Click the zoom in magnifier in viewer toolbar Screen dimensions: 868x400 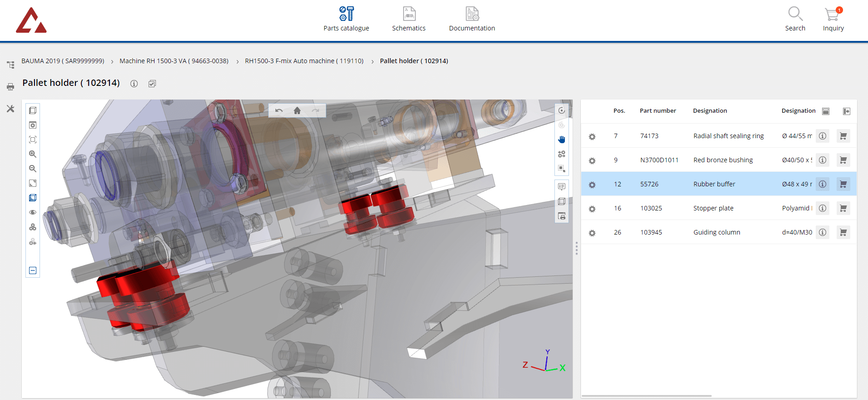(x=33, y=154)
